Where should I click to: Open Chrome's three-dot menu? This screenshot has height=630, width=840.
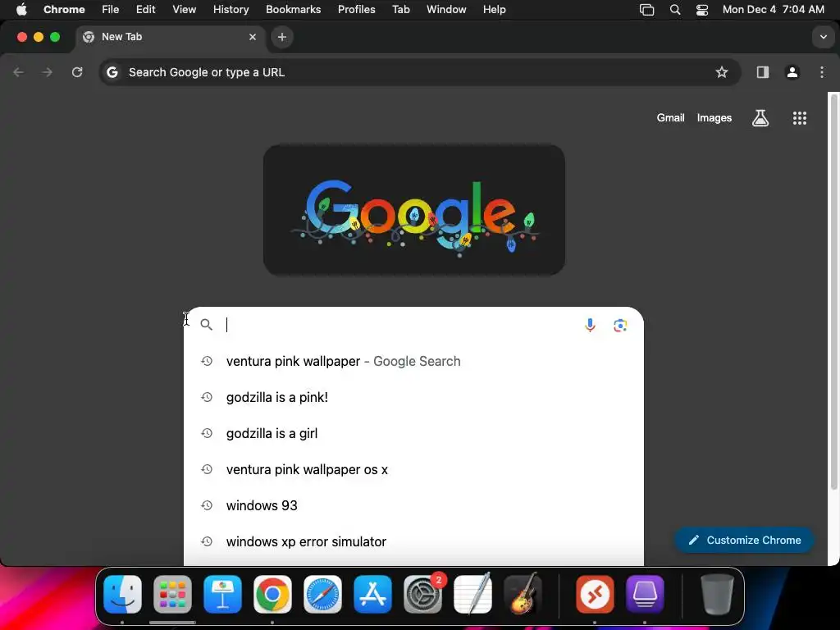tap(822, 72)
